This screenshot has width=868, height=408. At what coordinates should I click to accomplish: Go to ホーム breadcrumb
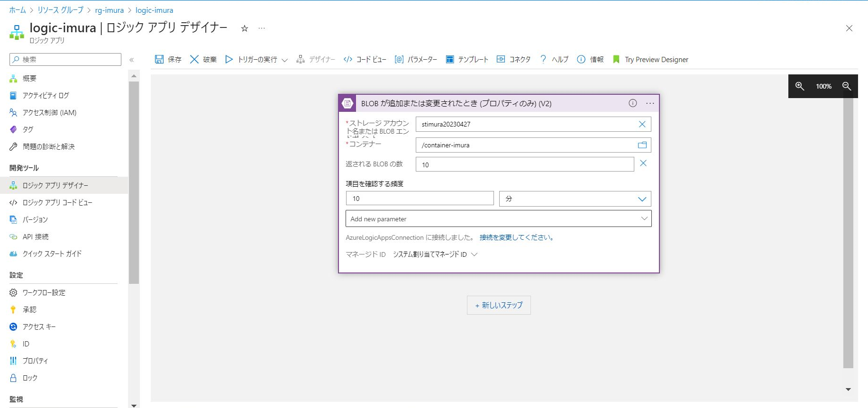(18, 10)
